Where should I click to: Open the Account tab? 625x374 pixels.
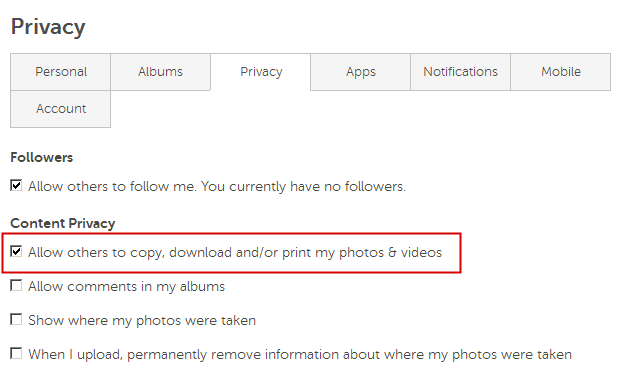61,109
